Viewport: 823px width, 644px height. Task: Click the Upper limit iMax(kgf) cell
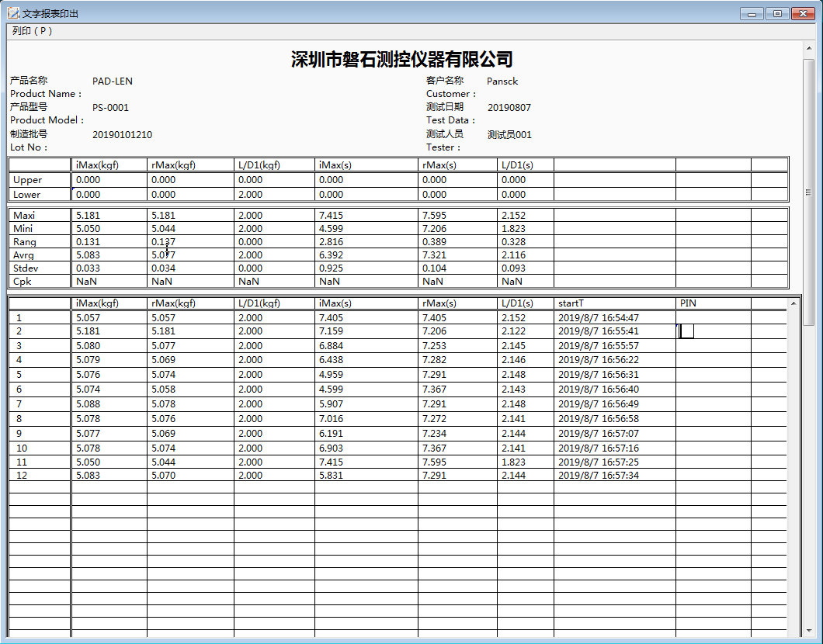click(109, 179)
